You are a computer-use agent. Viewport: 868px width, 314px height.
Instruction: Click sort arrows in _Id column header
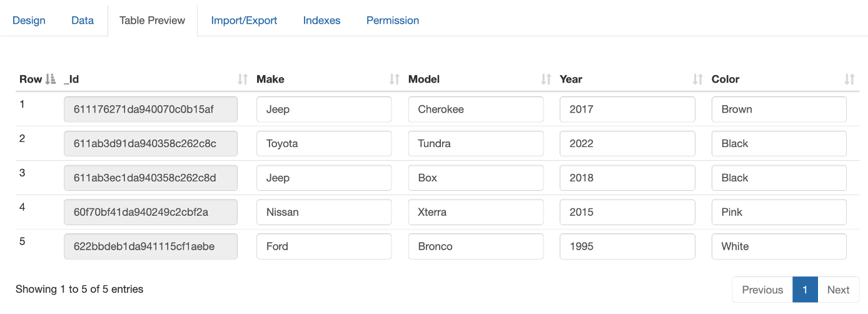click(243, 79)
